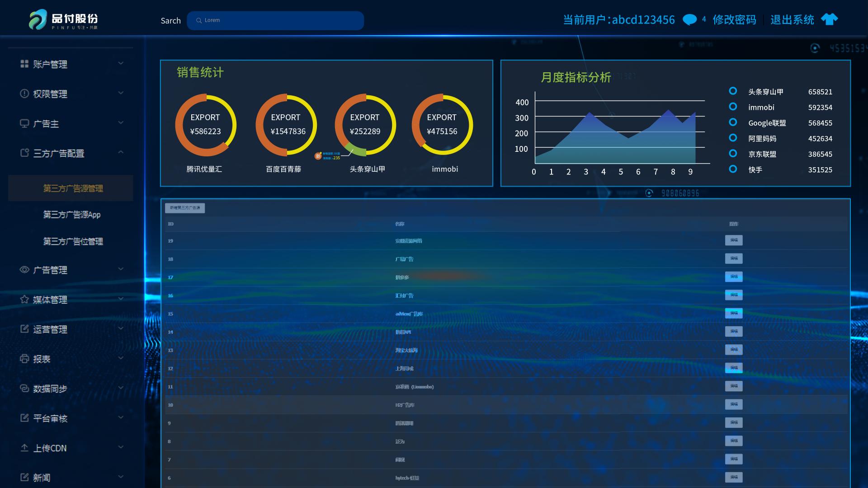Click the 报表 printer icon
This screenshot has height=488, width=868.
[24, 358]
